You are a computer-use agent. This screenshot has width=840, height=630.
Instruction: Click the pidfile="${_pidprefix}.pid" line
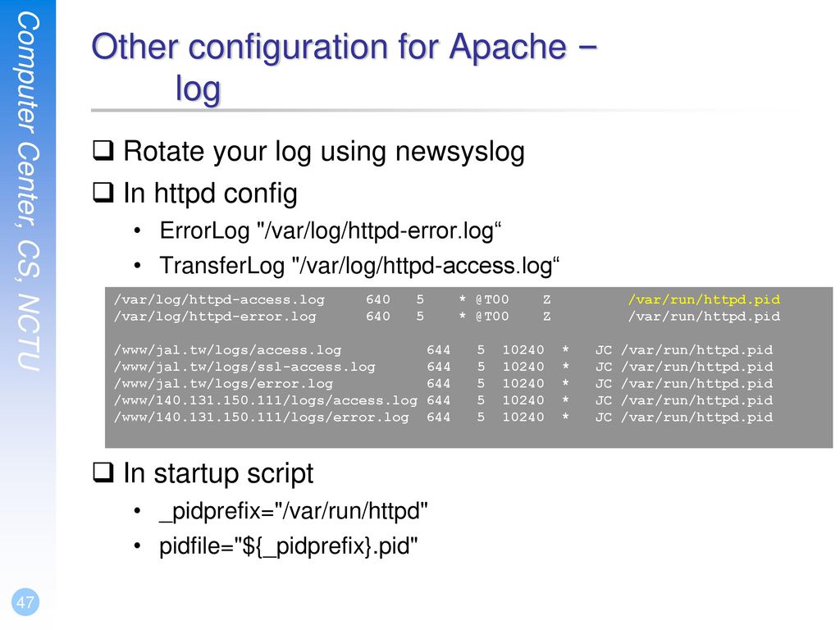[x=288, y=546]
